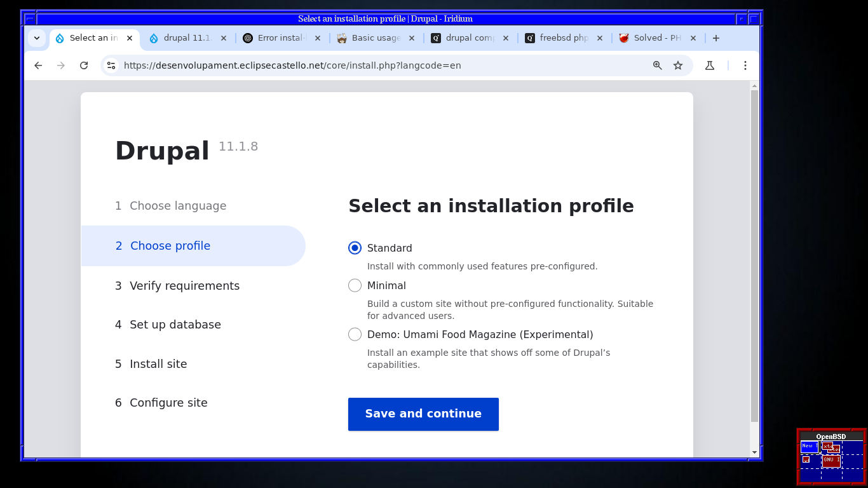Screen dimensions: 868x488
Task: Click the 'Standard' option label
Action: pos(390,248)
